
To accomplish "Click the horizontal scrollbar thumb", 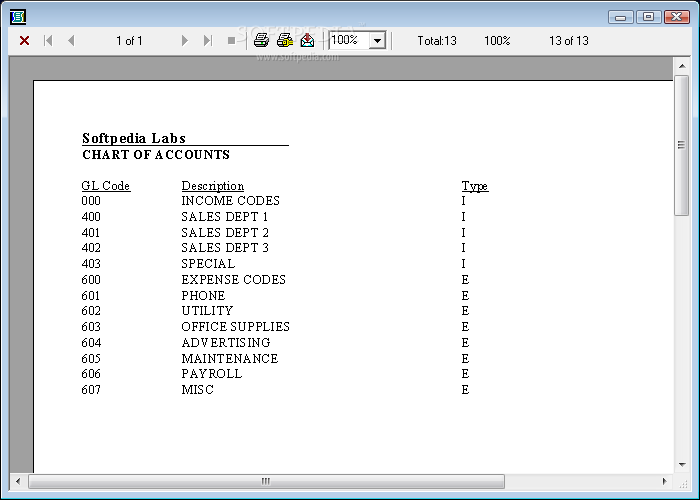I will tap(266, 482).
